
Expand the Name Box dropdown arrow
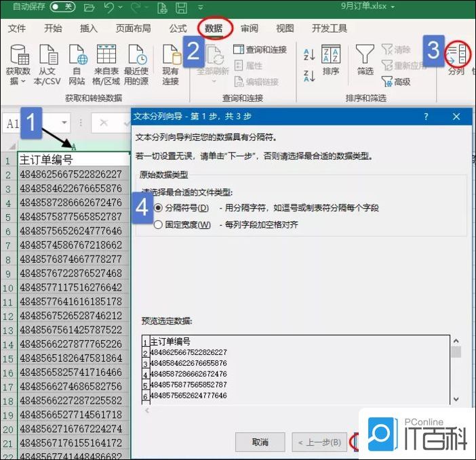(64, 123)
